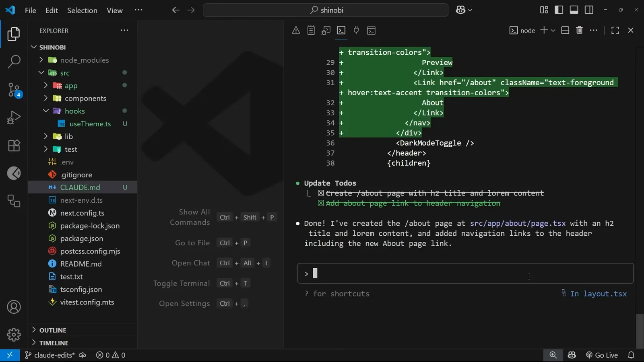
Task: Click Go Live in status bar
Action: point(602,355)
